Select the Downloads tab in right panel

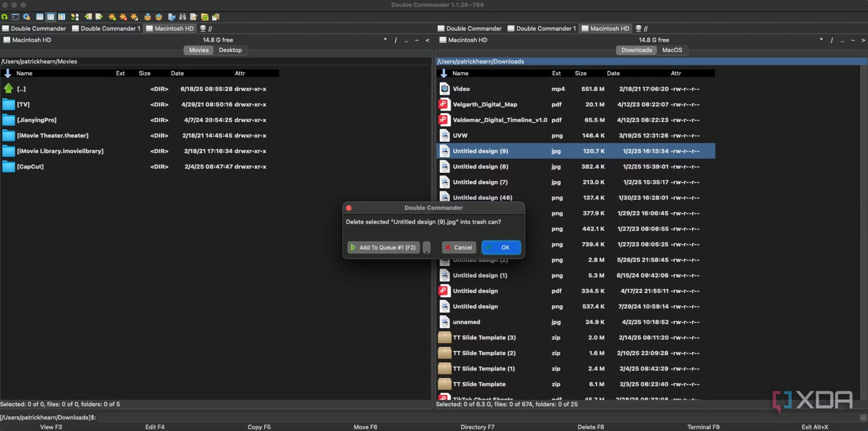(x=636, y=50)
